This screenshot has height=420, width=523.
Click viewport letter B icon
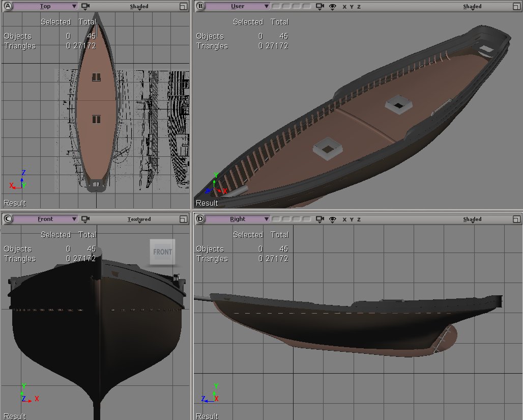click(200, 7)
